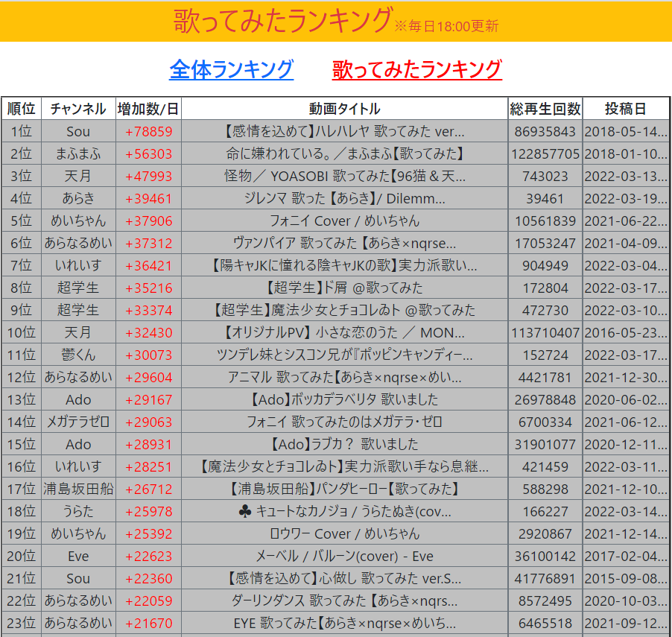This screenshot has width=672, height=637.
Task: Click the 命に嫌われている。 video title
Action: pos(345,154)
